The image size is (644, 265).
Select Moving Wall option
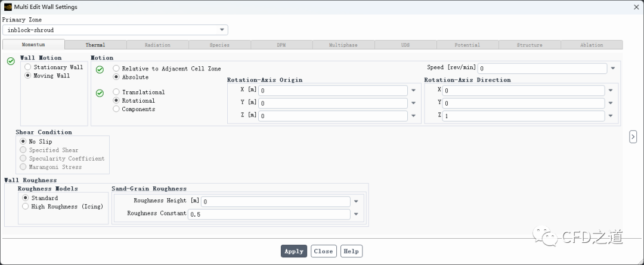[47, 76]
